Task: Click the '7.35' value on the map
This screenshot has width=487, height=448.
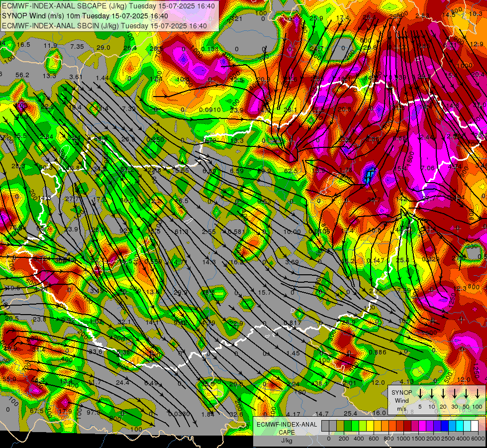Action: 77,47
